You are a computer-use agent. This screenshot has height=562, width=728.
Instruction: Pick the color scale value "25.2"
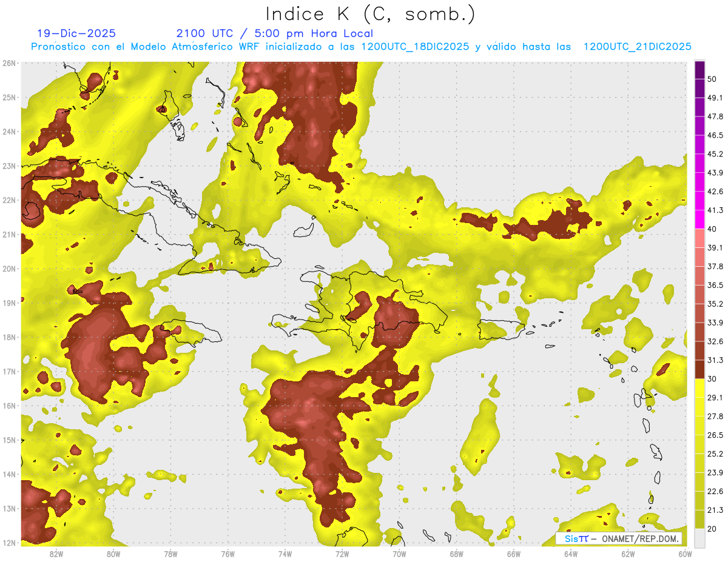coord(715,454)
